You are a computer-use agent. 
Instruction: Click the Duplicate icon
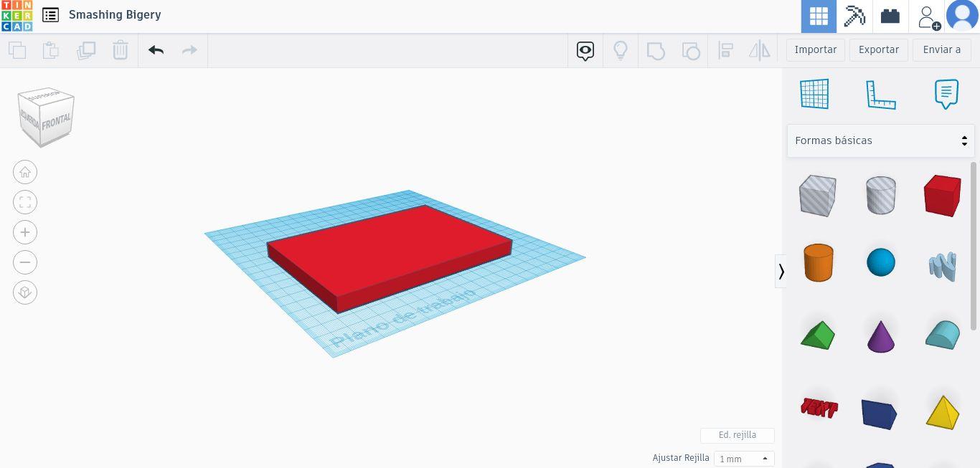coord(86,50)
